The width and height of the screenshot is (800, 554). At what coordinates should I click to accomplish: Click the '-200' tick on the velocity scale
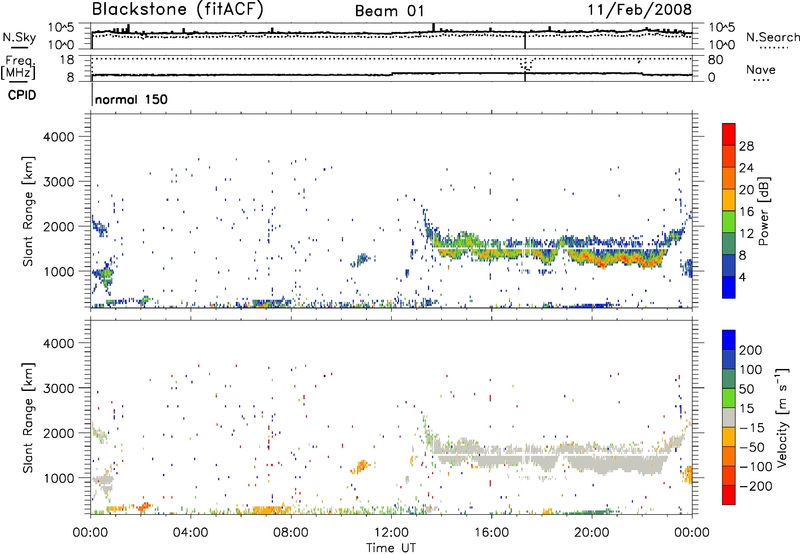tap(756, 486)
